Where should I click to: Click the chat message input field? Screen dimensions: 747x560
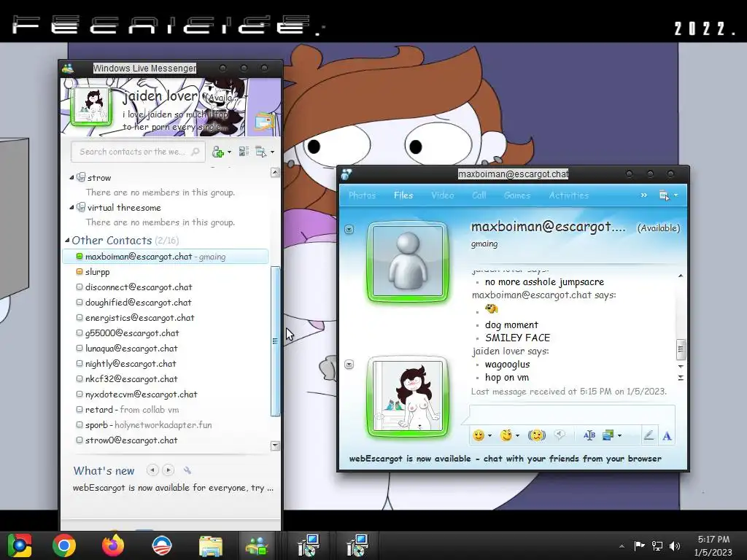572,414
